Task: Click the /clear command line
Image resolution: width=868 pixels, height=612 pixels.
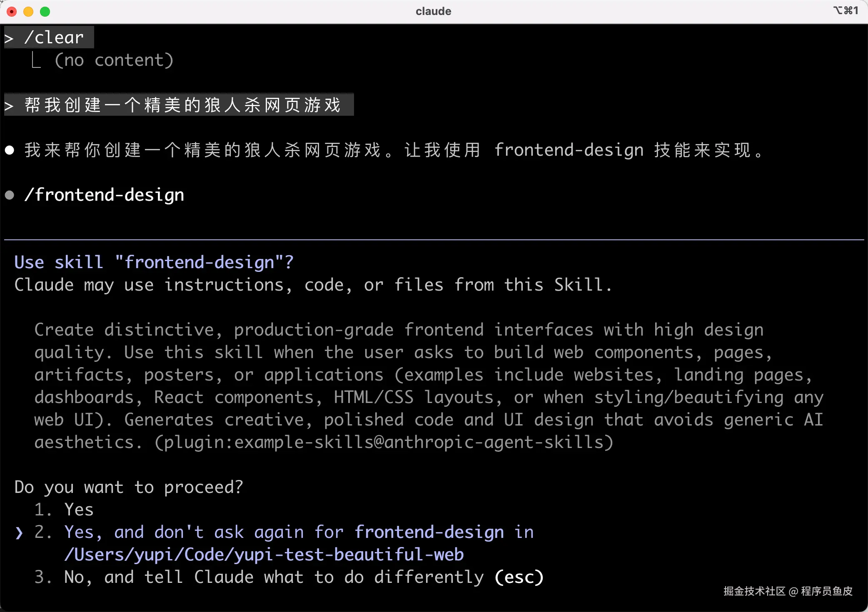Action: pos(54,38)
